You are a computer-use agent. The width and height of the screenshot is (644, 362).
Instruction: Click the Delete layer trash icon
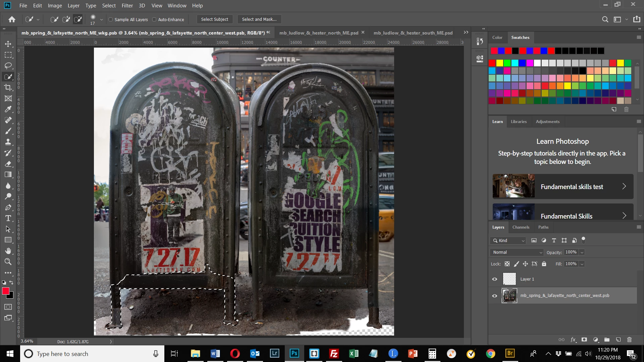coord(629,340)
